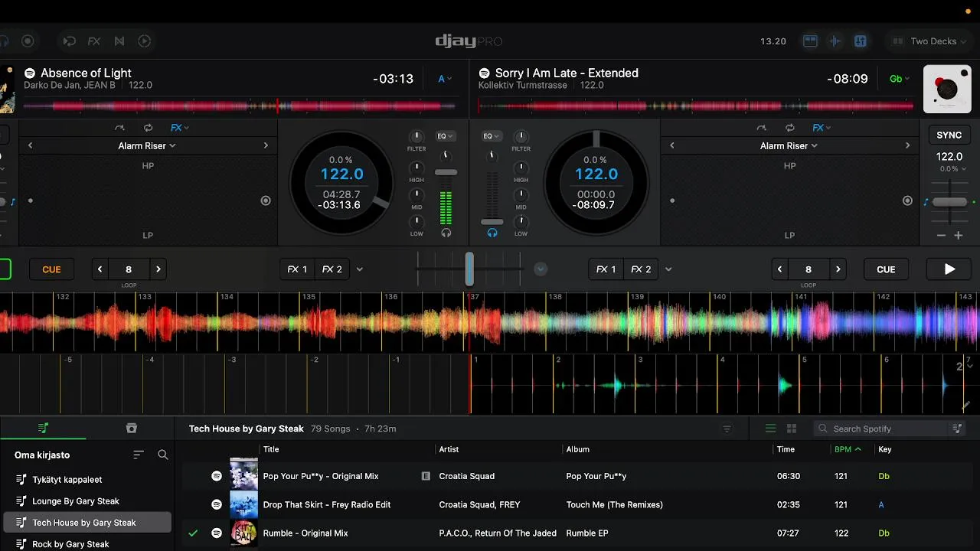Expand right deck FX options chevron
Screen dimensions: 980x551
pyautogui.click(x=668, y=269)
